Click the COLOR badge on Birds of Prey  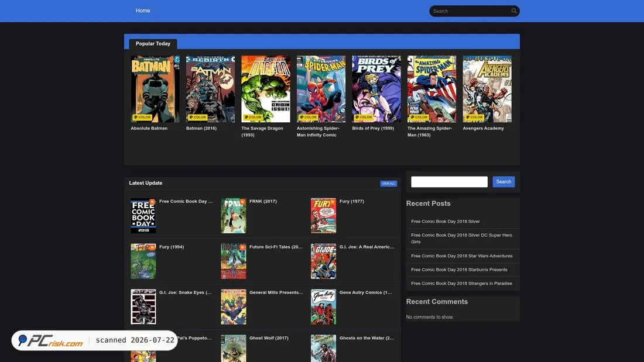364,118
